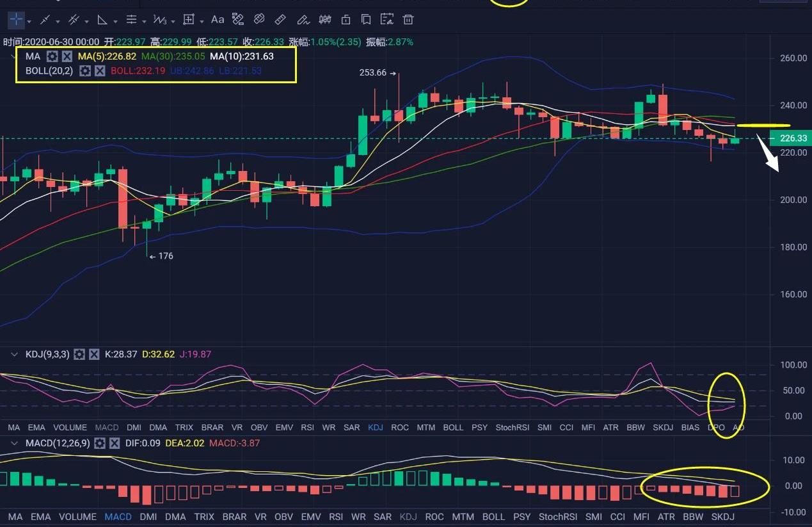Collapse the KDJ indicator panel chevron
This screenshot has height=527, width=812.
[15, 354]
